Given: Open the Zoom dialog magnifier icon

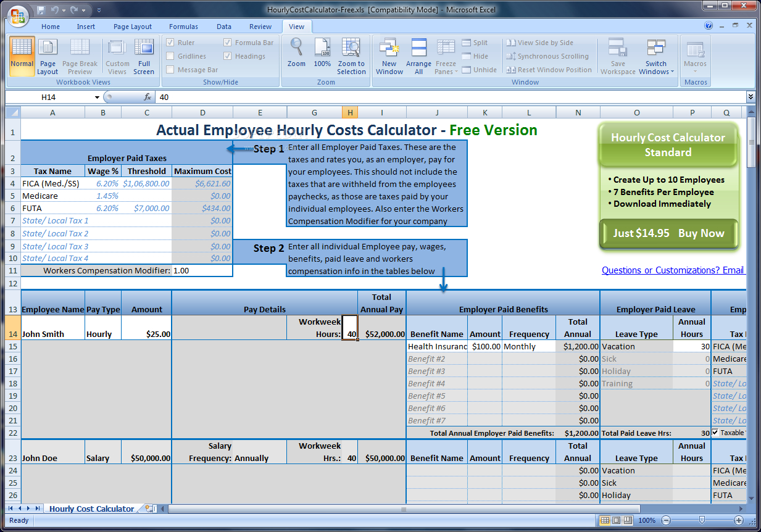Looking at the screenshot, I should pos(296,52).
